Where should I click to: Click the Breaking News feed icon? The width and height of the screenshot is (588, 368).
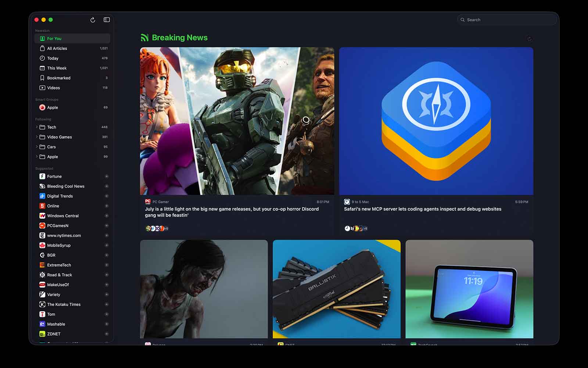pyautogui.click(x=144, y=38)
